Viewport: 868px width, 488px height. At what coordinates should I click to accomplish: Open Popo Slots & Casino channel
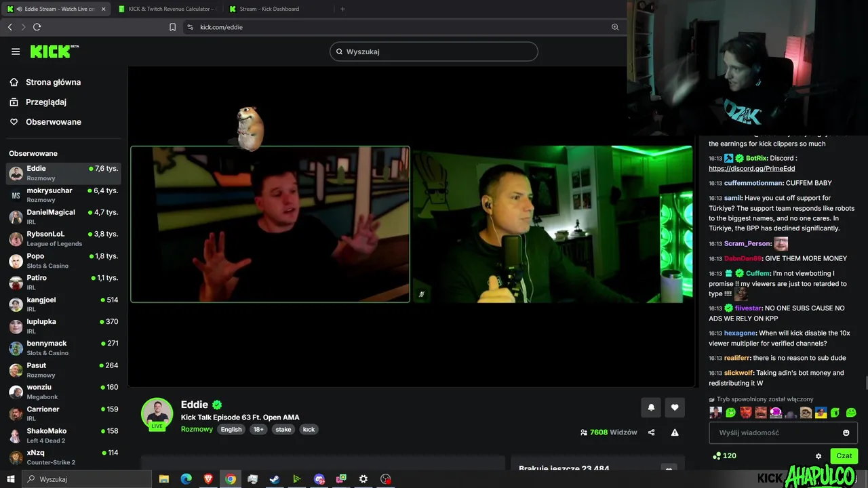64,261
